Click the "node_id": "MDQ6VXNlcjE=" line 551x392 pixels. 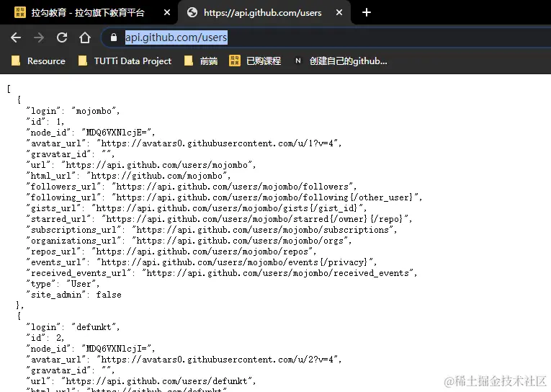(x=91, y=133)
